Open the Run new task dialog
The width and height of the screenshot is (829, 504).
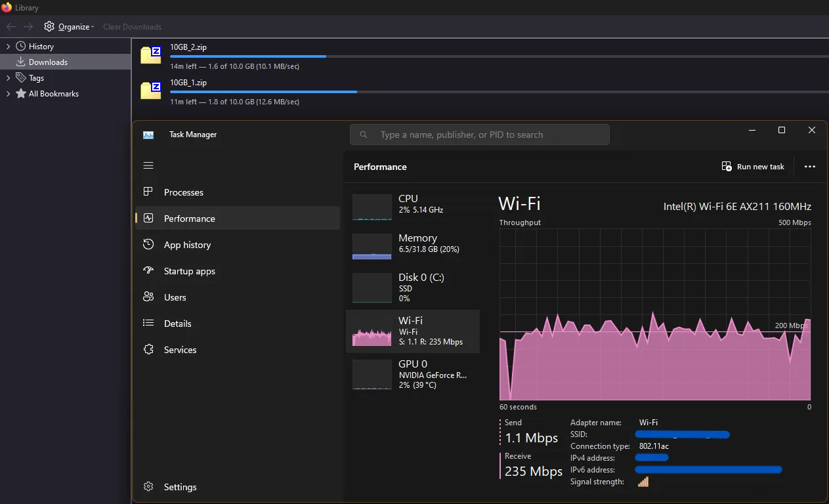point(752,166)
